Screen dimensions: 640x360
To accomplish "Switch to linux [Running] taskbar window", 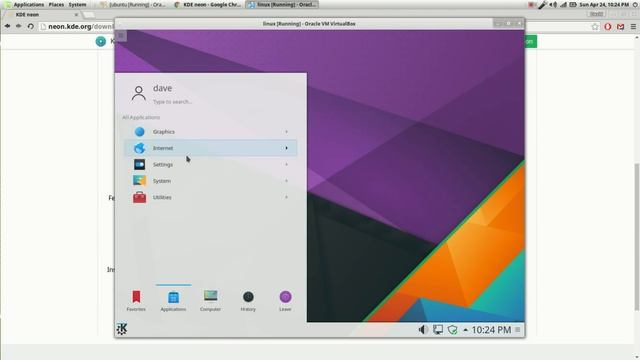I will click(x=282, y=4).
